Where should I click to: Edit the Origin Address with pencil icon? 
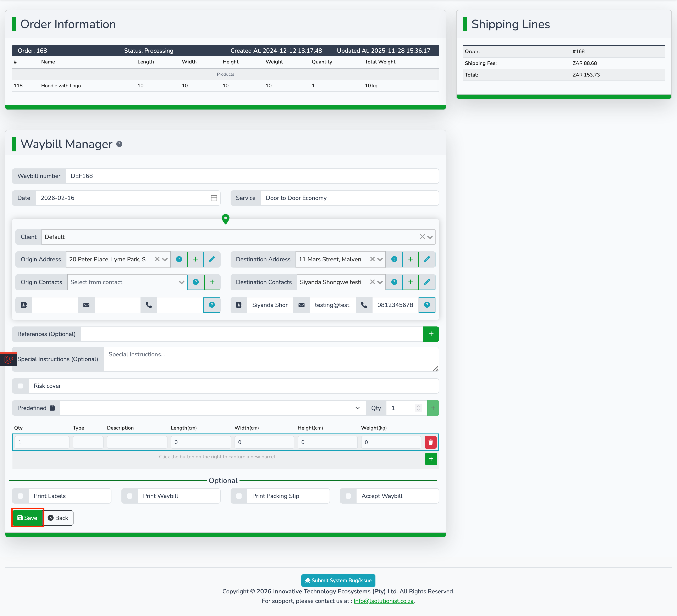(x=212, y=259)
